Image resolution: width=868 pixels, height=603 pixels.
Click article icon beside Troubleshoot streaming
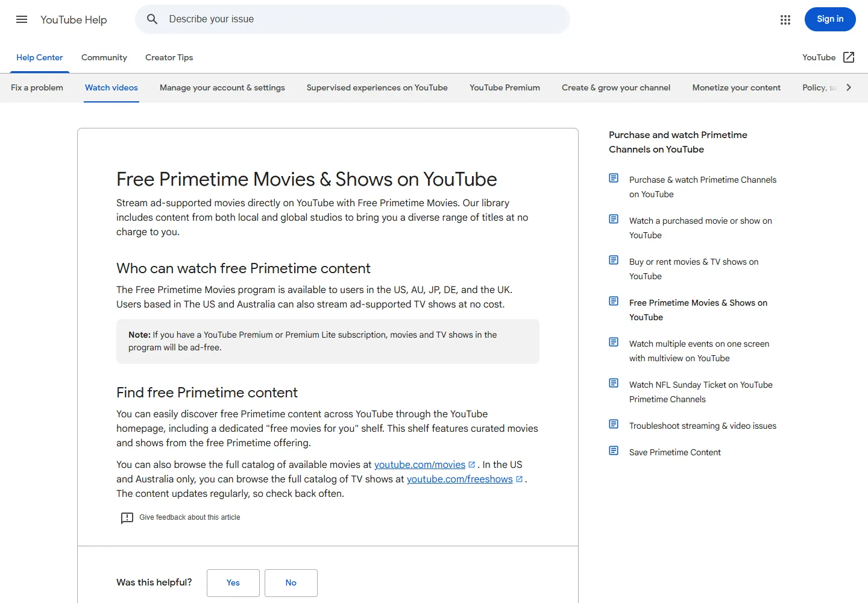tap(614, 424)
